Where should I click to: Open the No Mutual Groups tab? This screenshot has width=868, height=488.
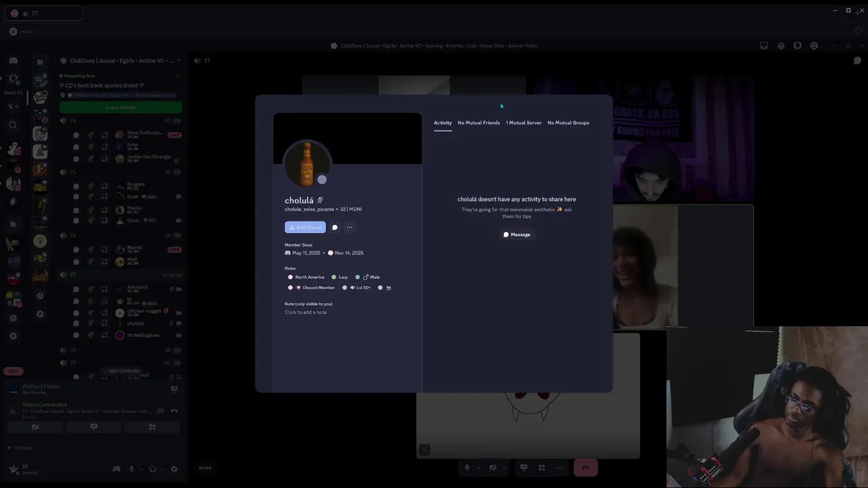coord(568,123)
